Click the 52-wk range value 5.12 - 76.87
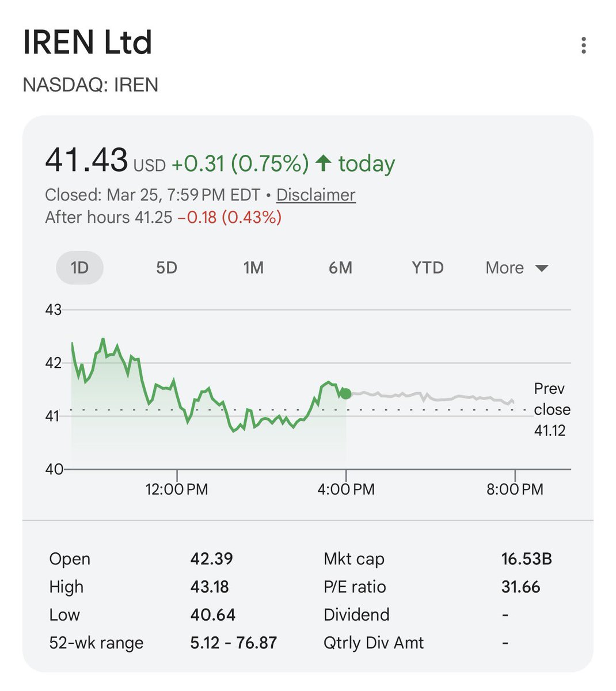The width and height of the screenshot is (616, 691). coord(234,643)
